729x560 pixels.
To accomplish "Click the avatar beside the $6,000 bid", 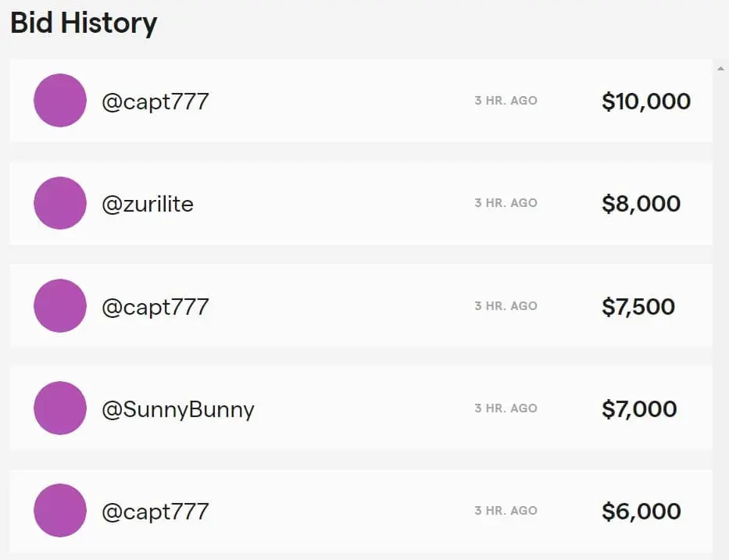I will tap(59, 510).
